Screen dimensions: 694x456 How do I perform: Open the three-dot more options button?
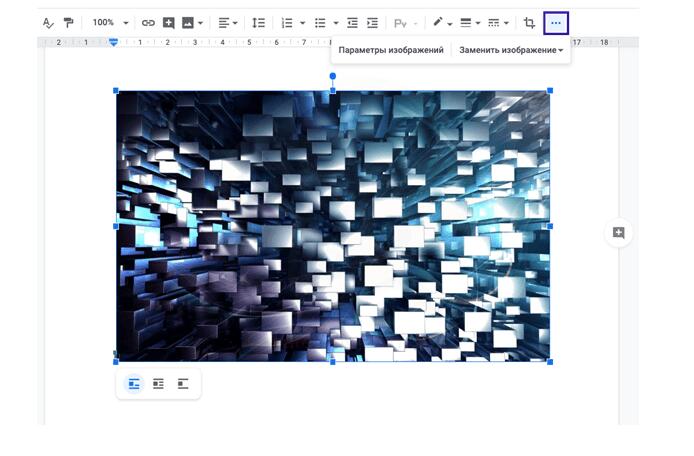coord(556,22)
